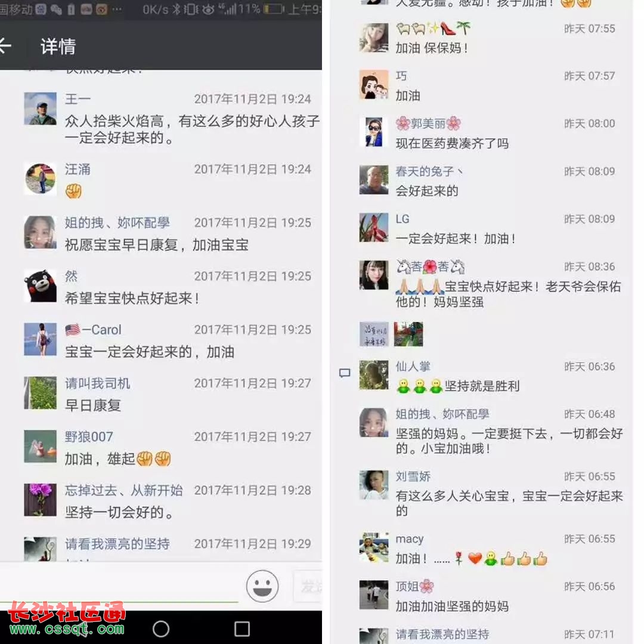Image resolution: width=644 pixels, height=644 pixels.
Task: Open the emoji smiley picker
Action: [262, 586]
